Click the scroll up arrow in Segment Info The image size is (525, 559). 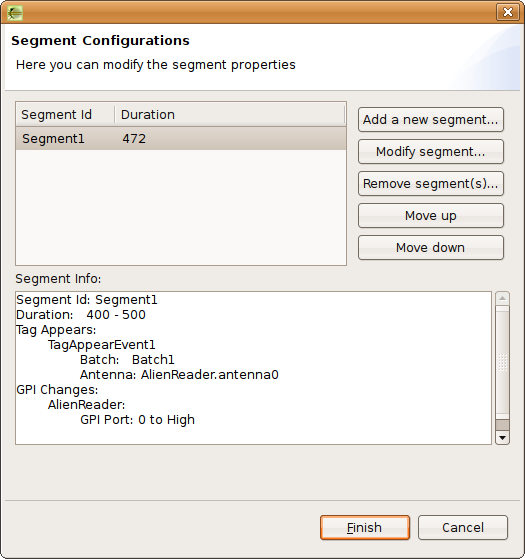(x=502, y=298)
